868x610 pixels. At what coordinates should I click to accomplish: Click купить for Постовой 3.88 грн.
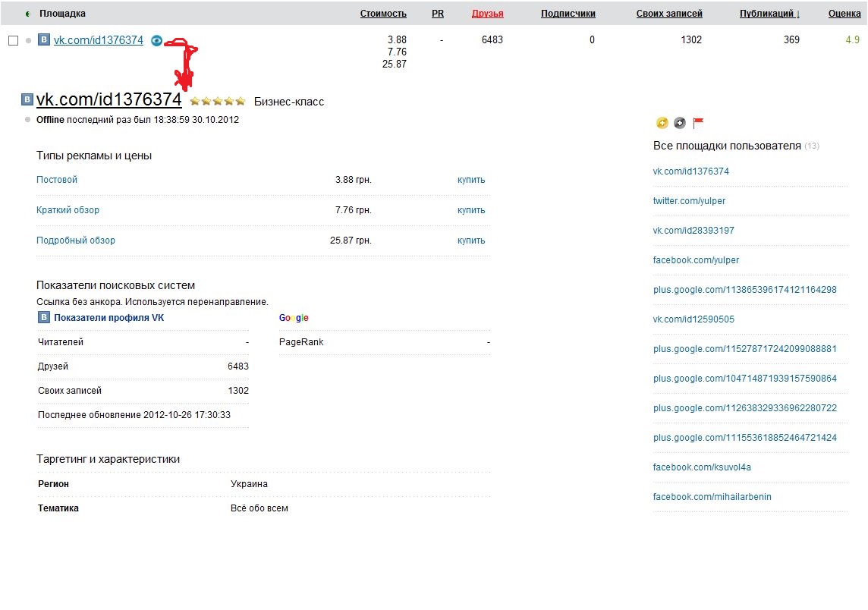[x=471, y=180]
